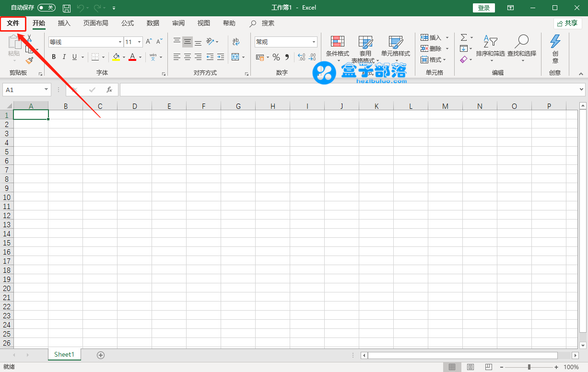Screen dimensions: 588x372
Task: Click Merge and Center icon
Action: (x=235, y=57)
